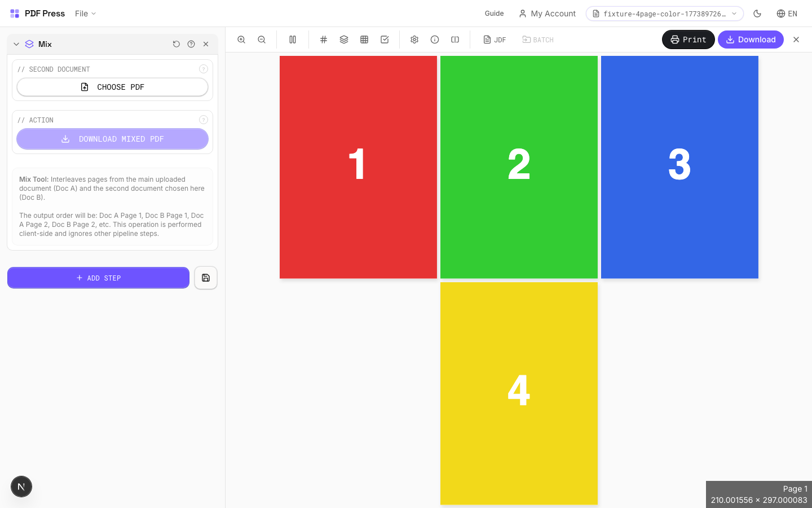Click the Print button
The width and height of the screenshot is (812, 508).
coord(688,40)
